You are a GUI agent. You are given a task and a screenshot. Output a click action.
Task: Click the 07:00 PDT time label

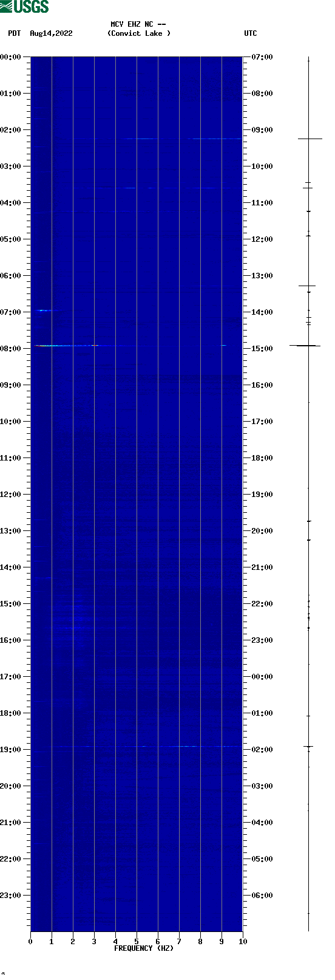pos(10,312)
